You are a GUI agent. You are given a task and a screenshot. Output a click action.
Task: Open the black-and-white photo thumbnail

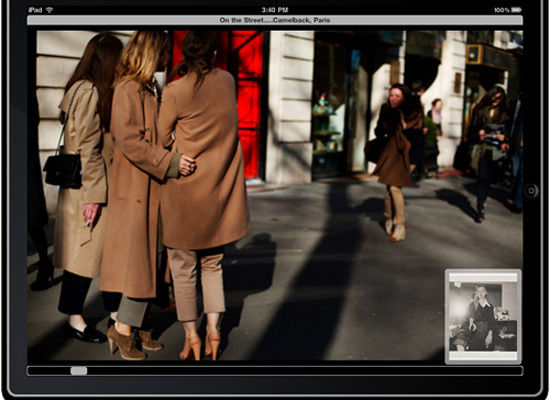[x=483, y=316]
